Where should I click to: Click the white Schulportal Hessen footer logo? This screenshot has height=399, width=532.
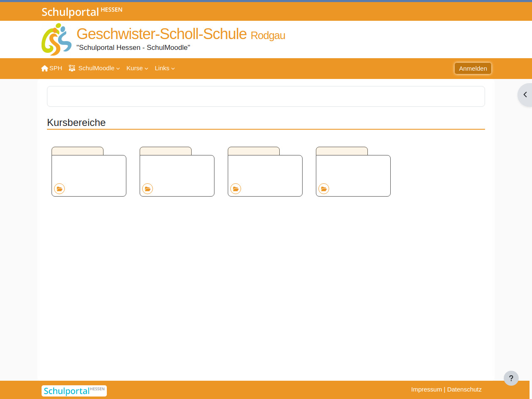[x=74, y=391]
